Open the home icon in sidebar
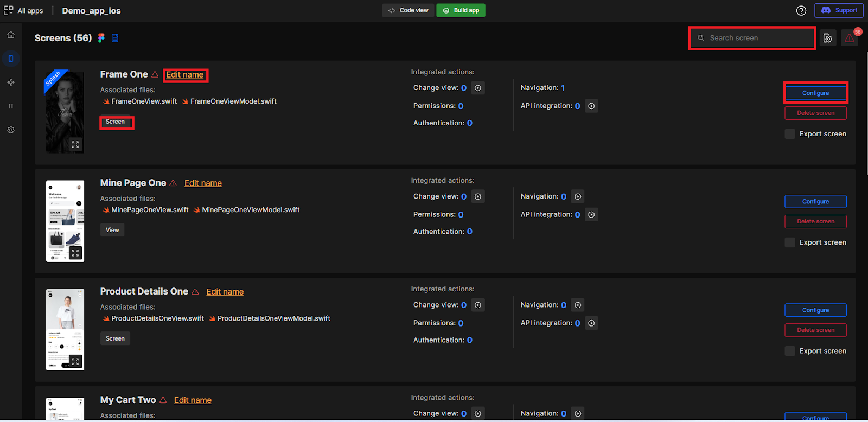Screen dimensions: 868x422 (x=11, y=35)
